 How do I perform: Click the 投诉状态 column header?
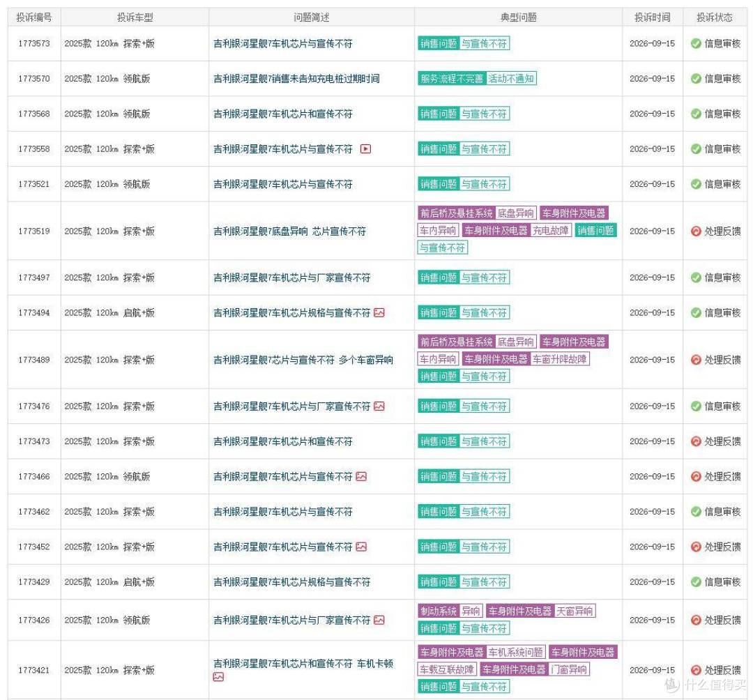tap(715, 17)
